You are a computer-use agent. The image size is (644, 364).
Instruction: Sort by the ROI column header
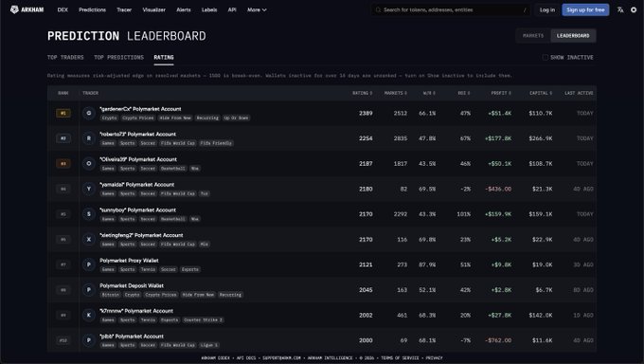pos(464,93)
